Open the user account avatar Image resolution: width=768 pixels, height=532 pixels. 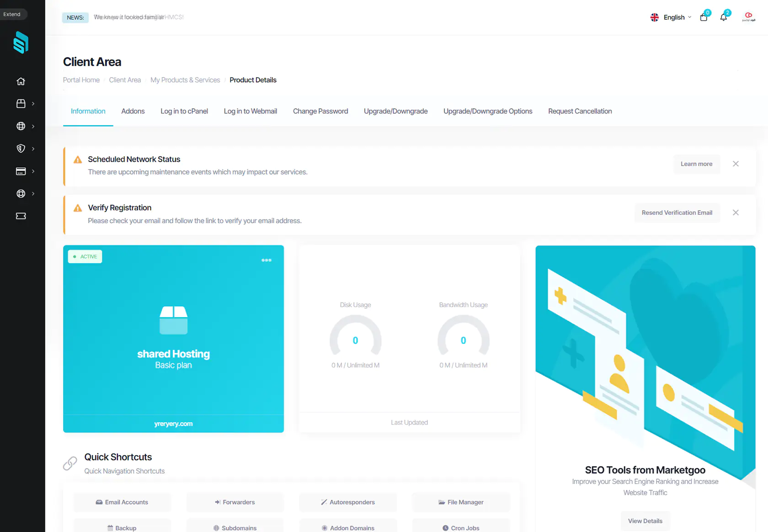pos(748,17)
